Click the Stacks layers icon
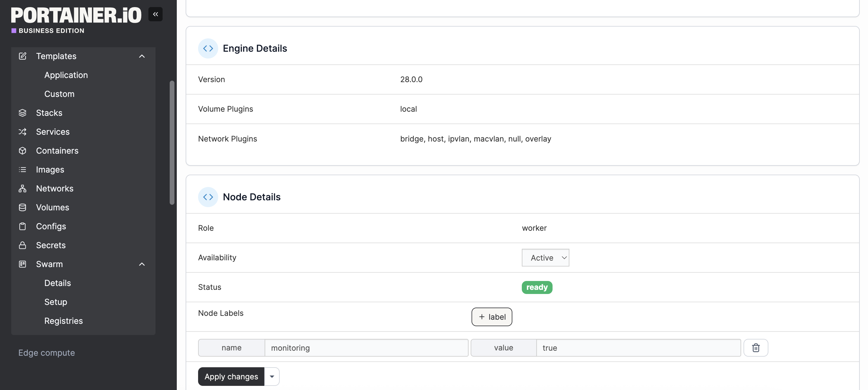Viewport: 868px width, 390px height. (x=22, y=113)
